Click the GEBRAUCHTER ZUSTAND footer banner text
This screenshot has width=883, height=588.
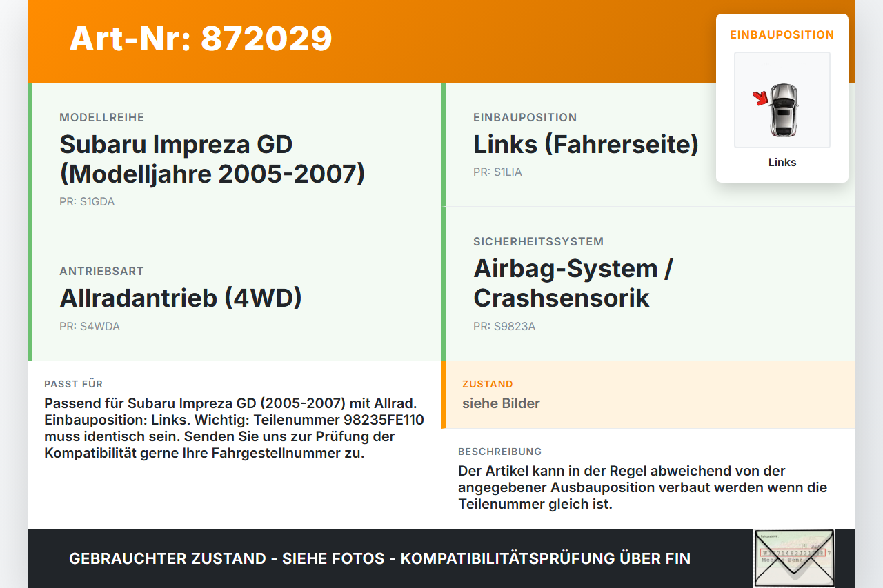click(x=379, y=558)
